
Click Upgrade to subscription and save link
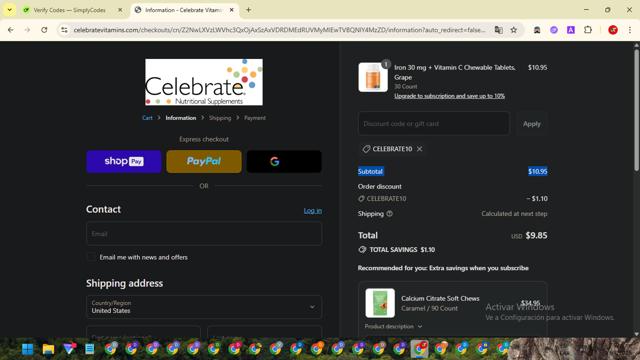[x=449, y=96]
